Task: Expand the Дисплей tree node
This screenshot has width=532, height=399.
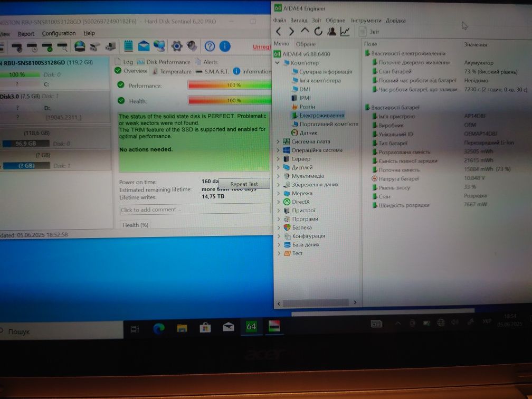Action: (x=278, y=167)
